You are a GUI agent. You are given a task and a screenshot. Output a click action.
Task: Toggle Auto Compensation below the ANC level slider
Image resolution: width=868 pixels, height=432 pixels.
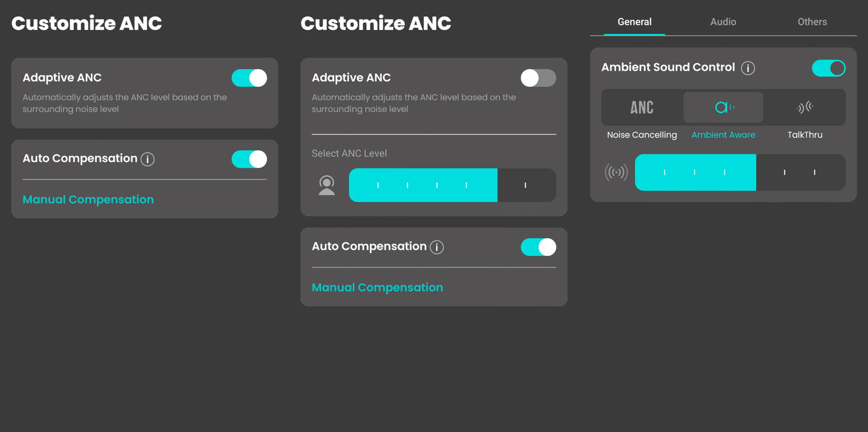point(538,247)
